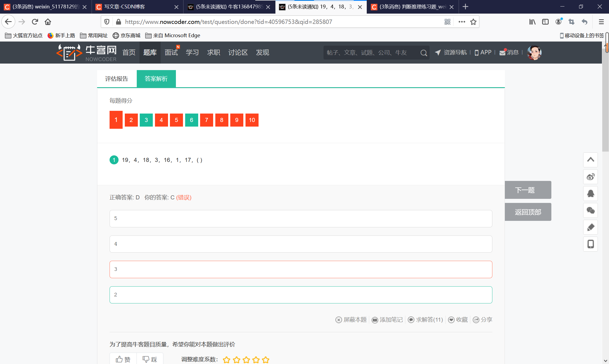The width and height of the screenshot is (609, 364).
Task: Close the 牛客136847985 browser tab
Action: click(x=268, y=7)
